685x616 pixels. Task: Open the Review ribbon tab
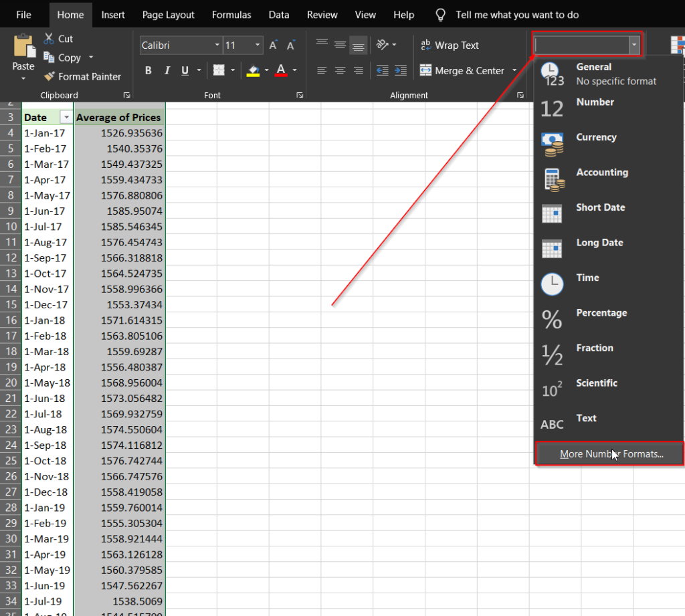pos(322,14)
